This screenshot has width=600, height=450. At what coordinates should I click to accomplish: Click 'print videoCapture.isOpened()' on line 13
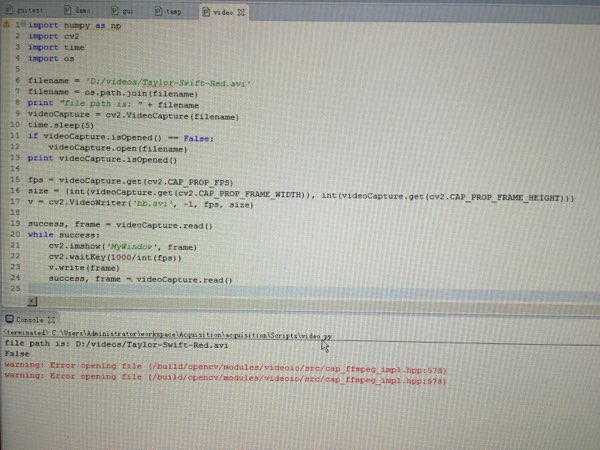click(103, 159)
